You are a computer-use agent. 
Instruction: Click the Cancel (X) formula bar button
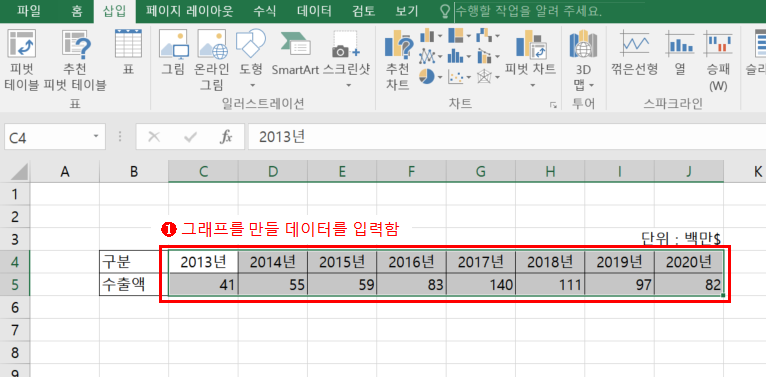tap(154, 138)
